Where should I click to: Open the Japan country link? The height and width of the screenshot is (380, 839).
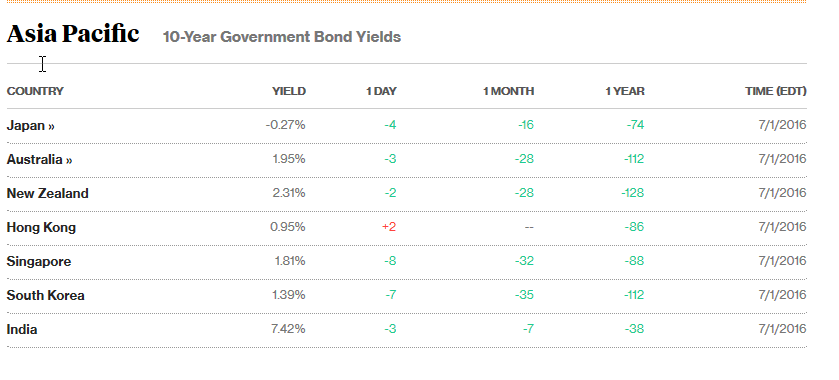(30, 126)
